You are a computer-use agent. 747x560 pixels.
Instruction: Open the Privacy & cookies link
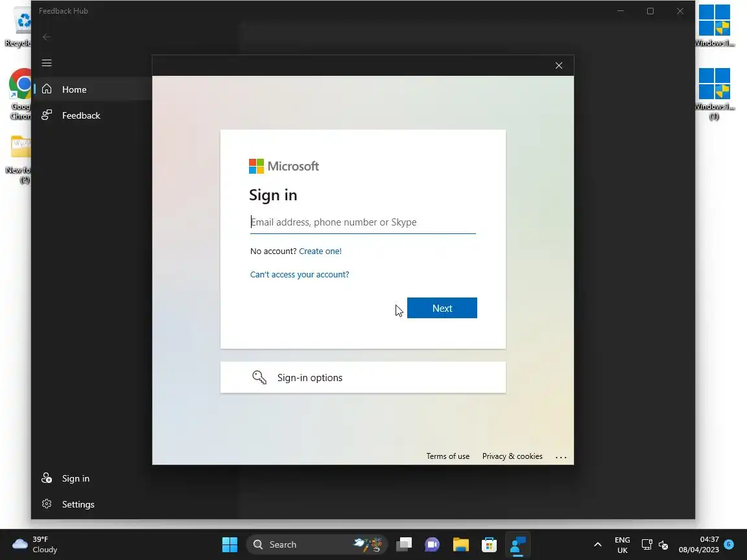coord(512,456)
